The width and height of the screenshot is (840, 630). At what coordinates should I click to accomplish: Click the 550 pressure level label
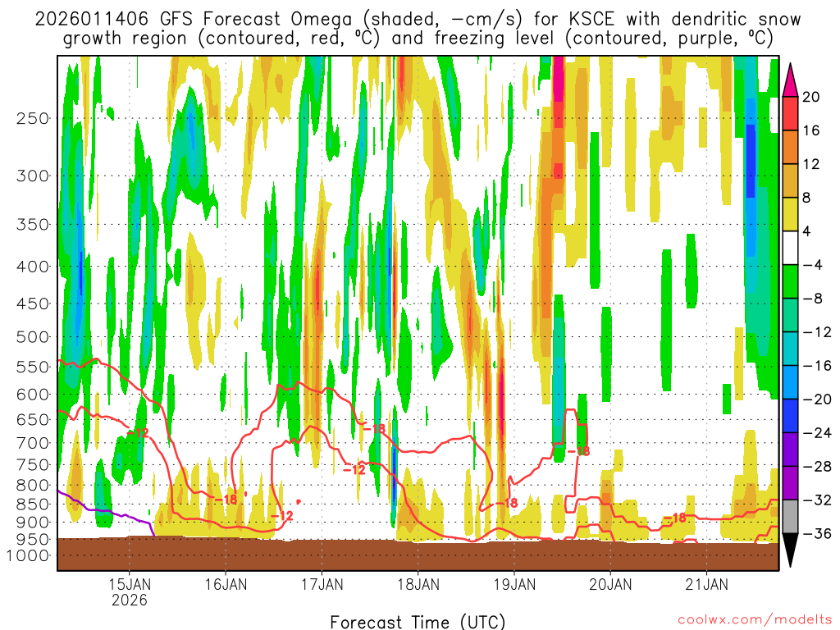click(33, 367)
